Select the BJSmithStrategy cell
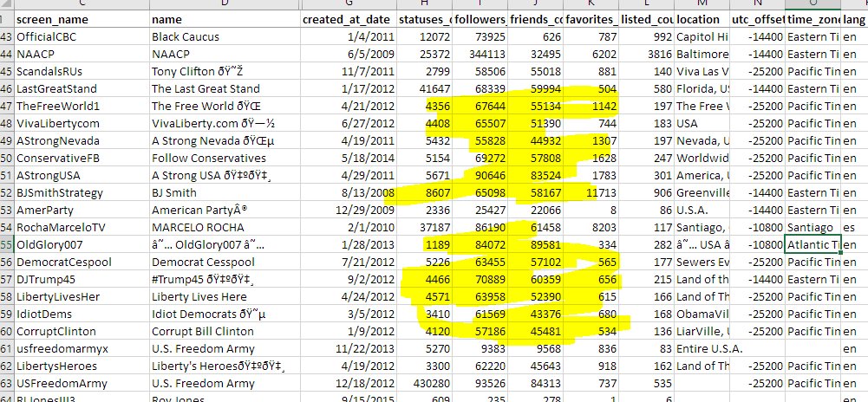The width and height of the screenshot is (868, 402). pyautogui.click(x=82, y=193)
